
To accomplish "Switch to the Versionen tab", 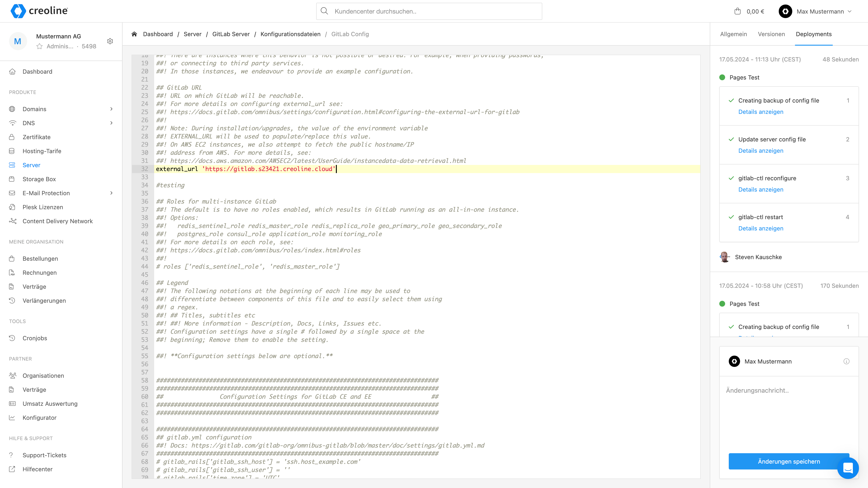I will [x=771, y=34].
